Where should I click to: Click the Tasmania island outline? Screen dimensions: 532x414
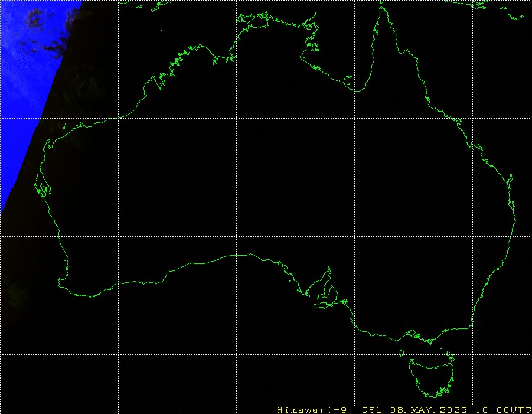point(432,377)
